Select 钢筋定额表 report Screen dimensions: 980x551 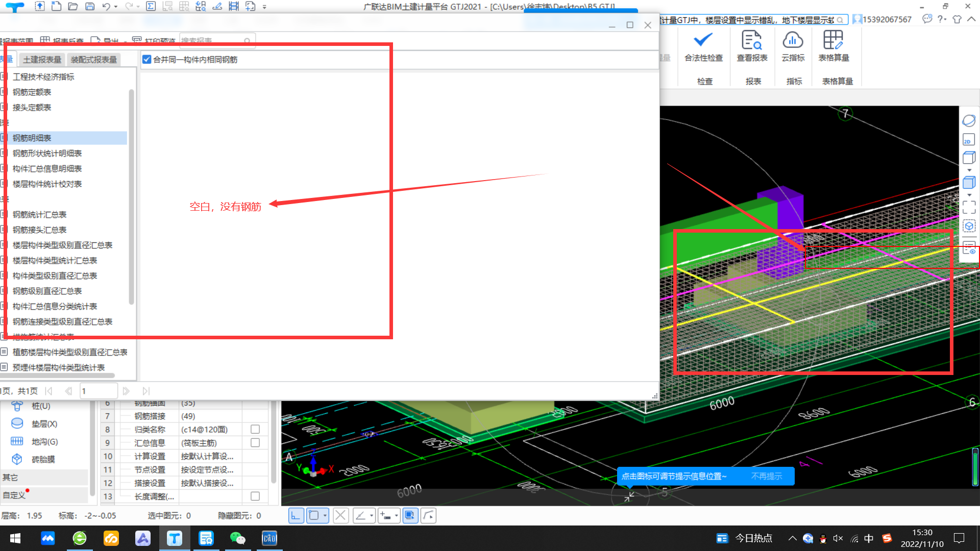32,92
